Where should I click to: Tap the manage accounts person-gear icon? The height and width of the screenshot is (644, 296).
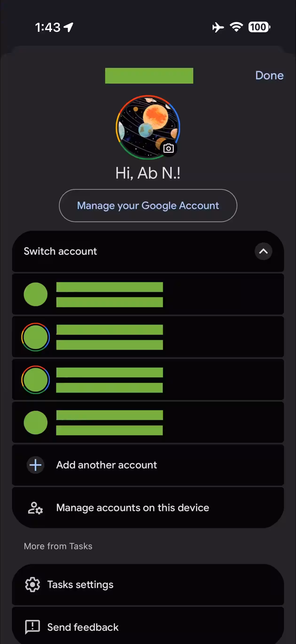tap(35, 508)
